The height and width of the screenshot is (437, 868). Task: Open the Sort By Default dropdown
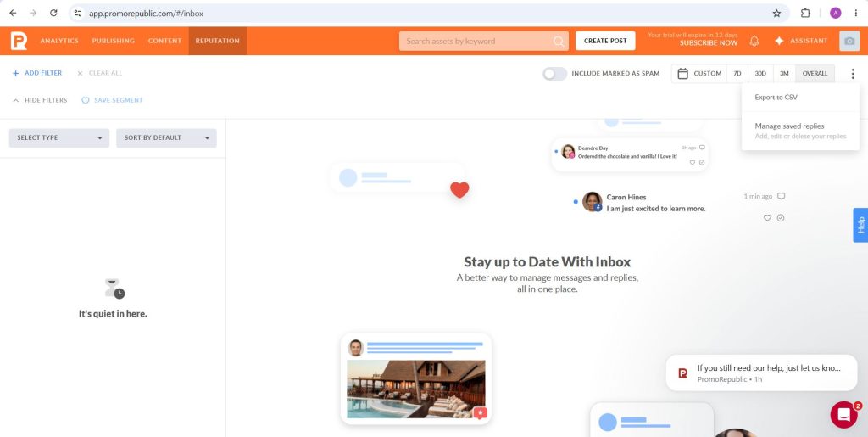[166, 138]
